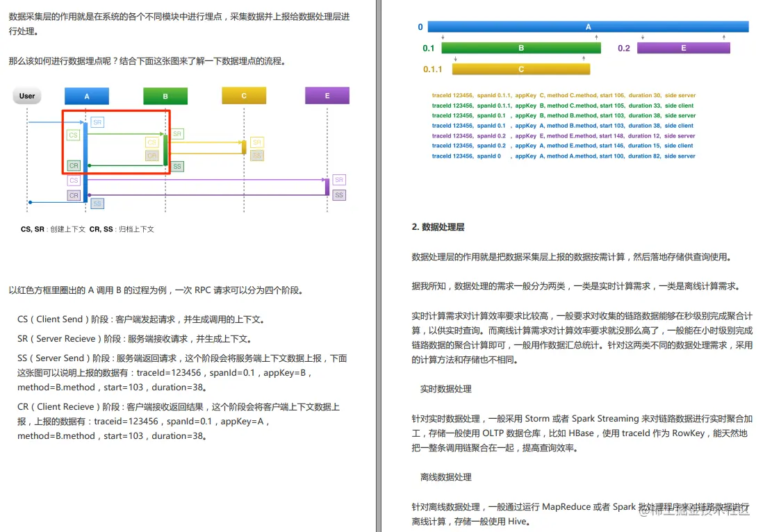
Task: Click the green span bar B in timeline chart
Action: point(521,48)
